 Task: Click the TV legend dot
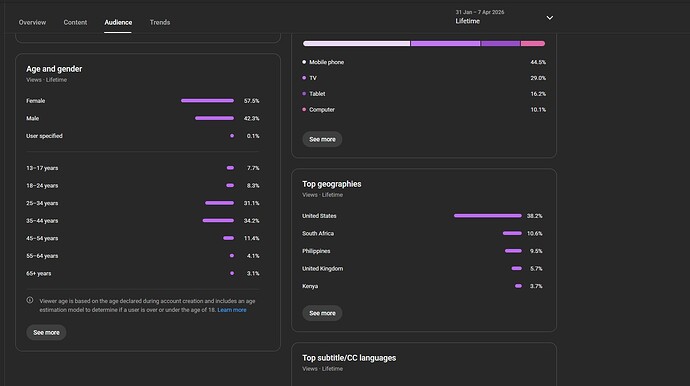pyautogui.click(x=304, y=78)
